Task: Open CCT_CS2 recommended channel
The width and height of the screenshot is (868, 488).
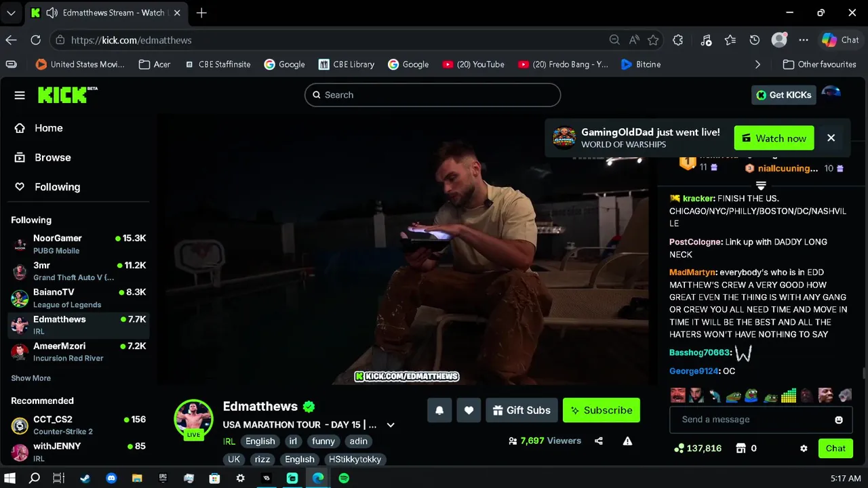Action: click(x=79, y=425)
